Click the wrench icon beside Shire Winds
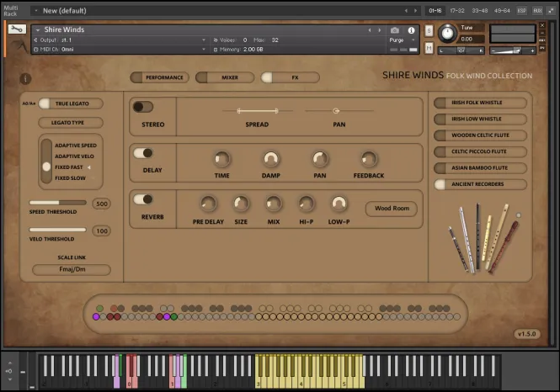560x392 pixels. point(17,29)
